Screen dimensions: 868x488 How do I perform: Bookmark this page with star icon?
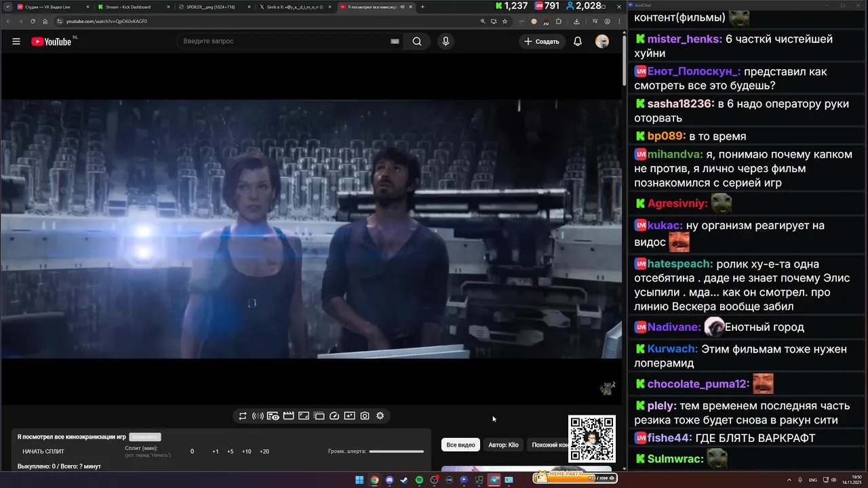pos(505,21)
